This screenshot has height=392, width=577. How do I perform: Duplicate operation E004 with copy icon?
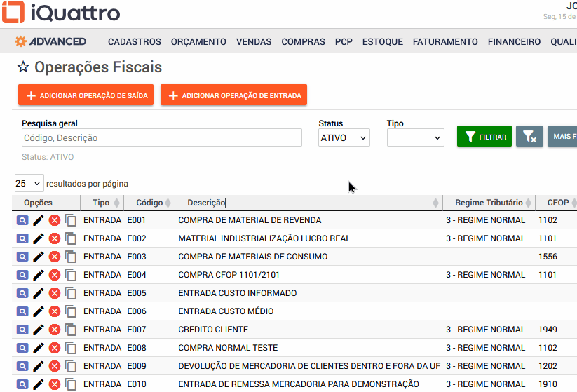tap(71, 275)
